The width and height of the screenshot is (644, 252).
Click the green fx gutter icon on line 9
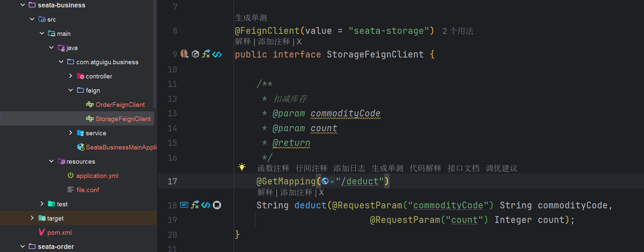206,54
